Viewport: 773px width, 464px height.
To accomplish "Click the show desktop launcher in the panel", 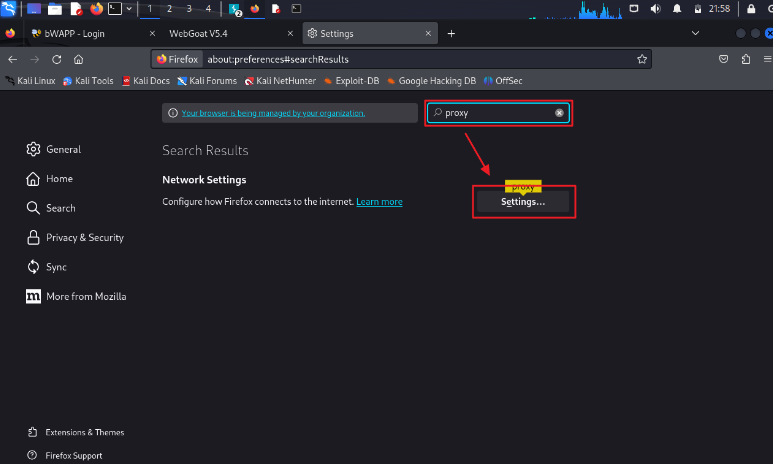I will click(34, 9).
